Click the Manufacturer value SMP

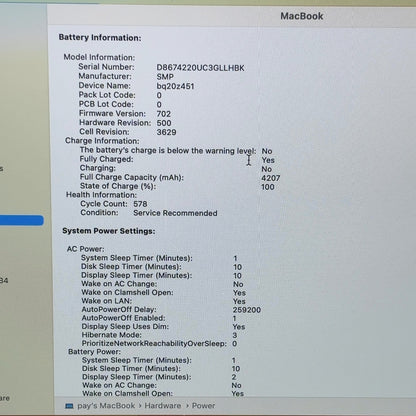click(165, 77)
